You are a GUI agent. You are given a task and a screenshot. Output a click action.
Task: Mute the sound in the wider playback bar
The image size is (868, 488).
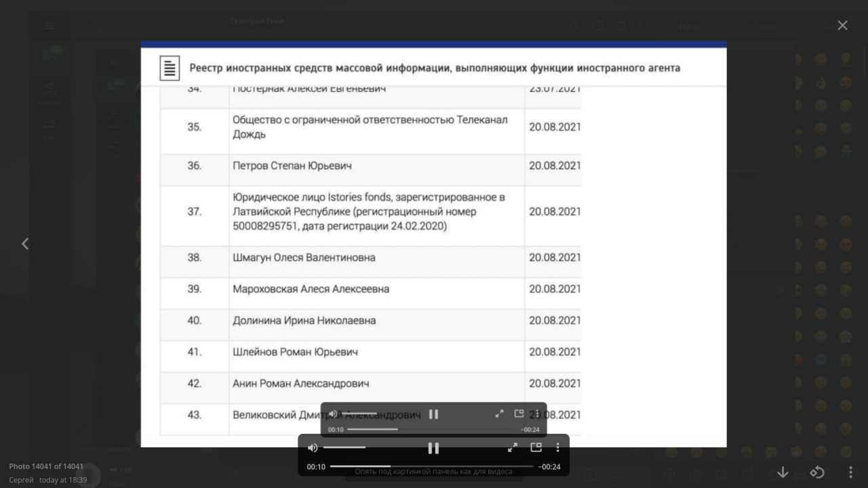[x=313, y=447]
